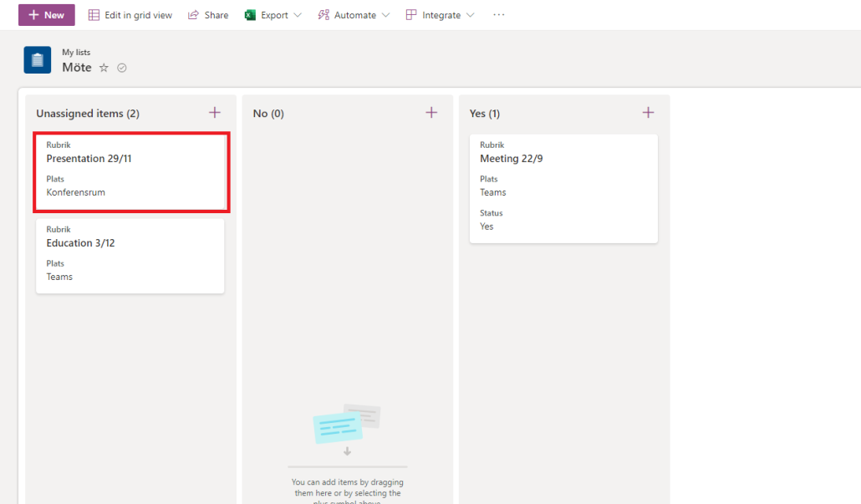Open the Meeting 22/9 card
Viewport: 861px width, 504px height.
coord(564,188)
